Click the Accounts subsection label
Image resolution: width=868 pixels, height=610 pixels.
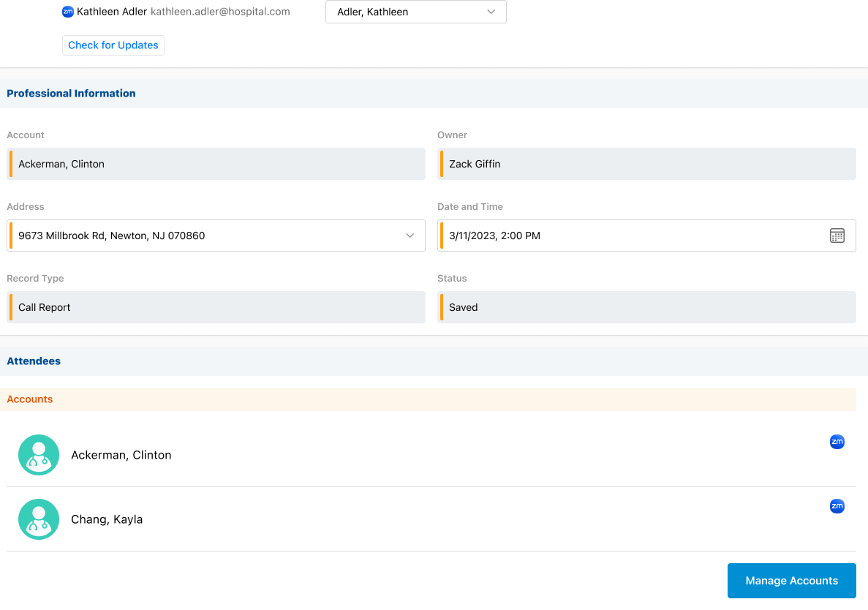(x=30, y=399)
